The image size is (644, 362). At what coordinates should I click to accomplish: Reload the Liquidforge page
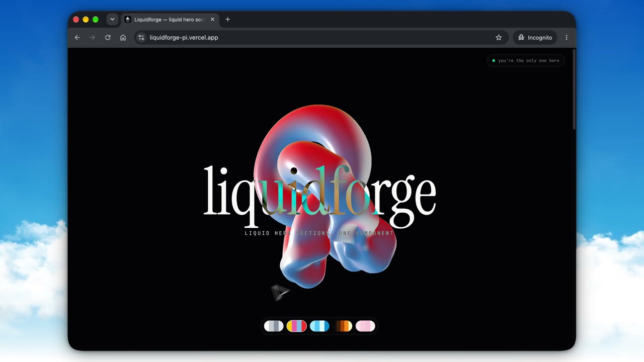tap(108, 37)
